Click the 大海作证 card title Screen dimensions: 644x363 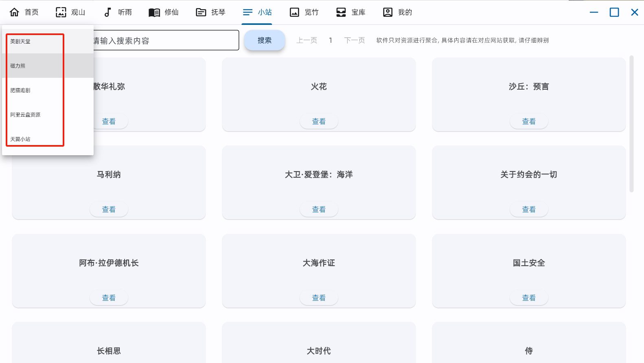point(319,263)
